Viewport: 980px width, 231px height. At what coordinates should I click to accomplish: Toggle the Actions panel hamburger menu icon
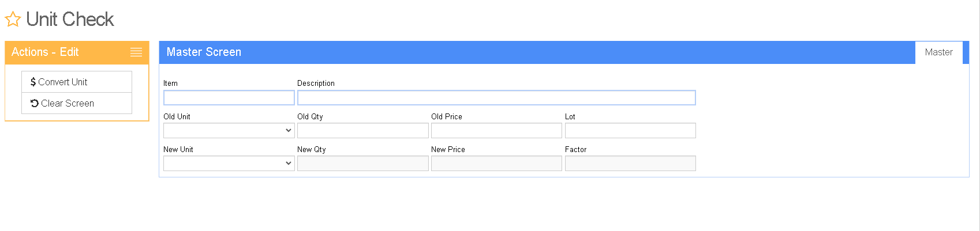coord(136,52)
